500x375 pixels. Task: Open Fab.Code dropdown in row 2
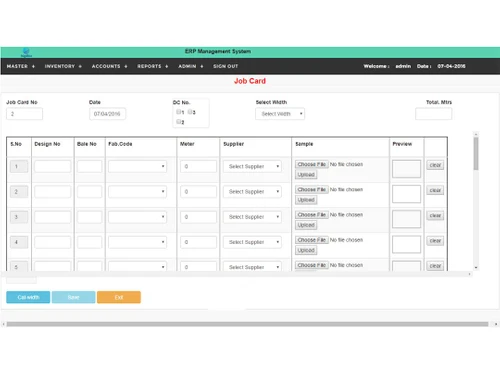(137, 192)
